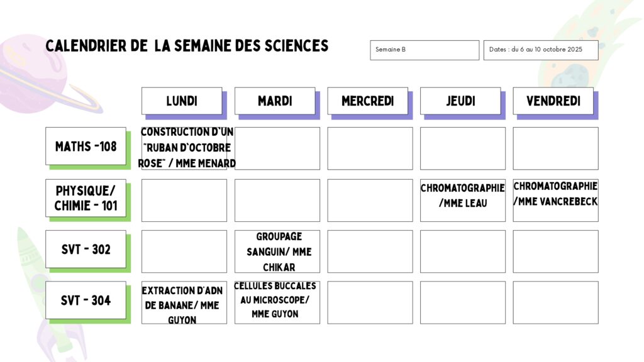Select the SVT - 302 row label
Image resolution: width=644 pixels, height=362 pixels.
(x=86, y=250)
